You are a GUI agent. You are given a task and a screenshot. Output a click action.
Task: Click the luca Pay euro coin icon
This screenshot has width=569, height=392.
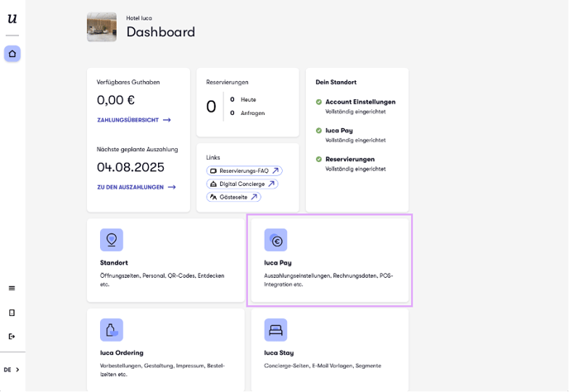[x=275, y=240]
